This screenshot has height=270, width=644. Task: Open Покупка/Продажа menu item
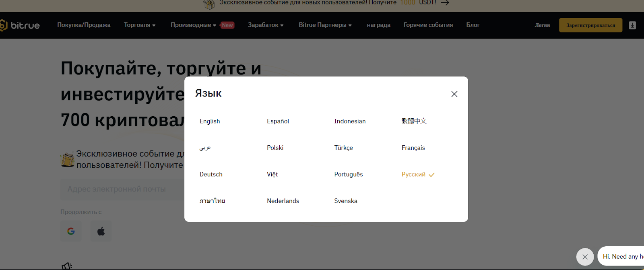84,25
